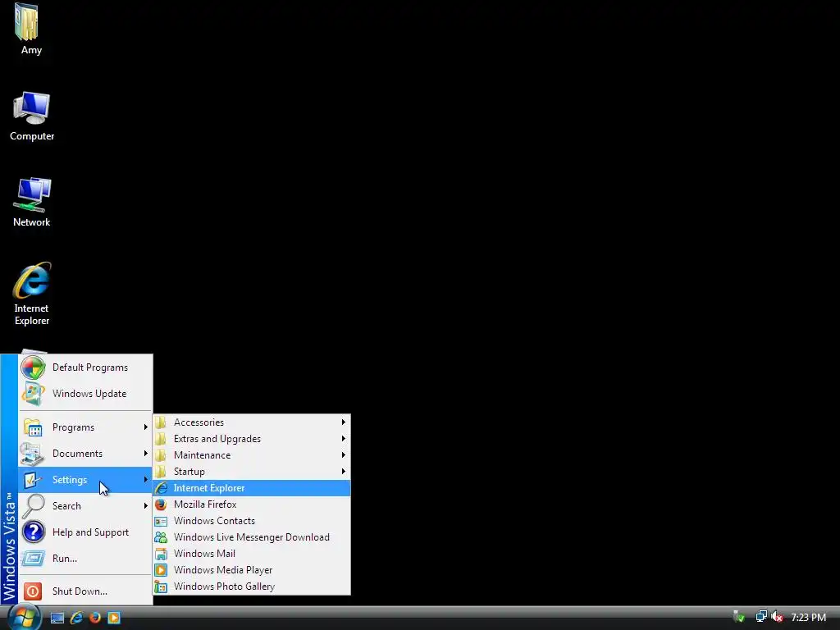Click the Search magnifying glass icon
Screen dimensions: 840x630
pos(33,505)
